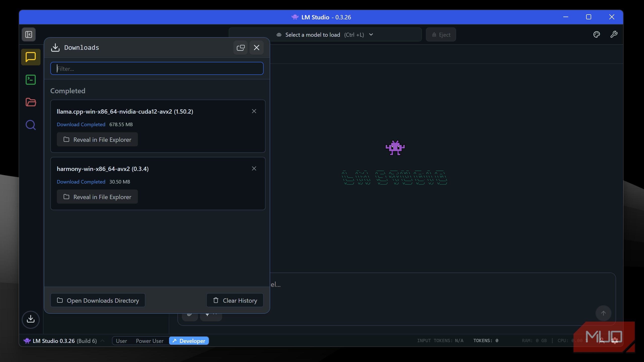The width and height of the screenshot is (644, 362).
Task: Expand version chevron next to Build 6
Action: tap(102, 341)
